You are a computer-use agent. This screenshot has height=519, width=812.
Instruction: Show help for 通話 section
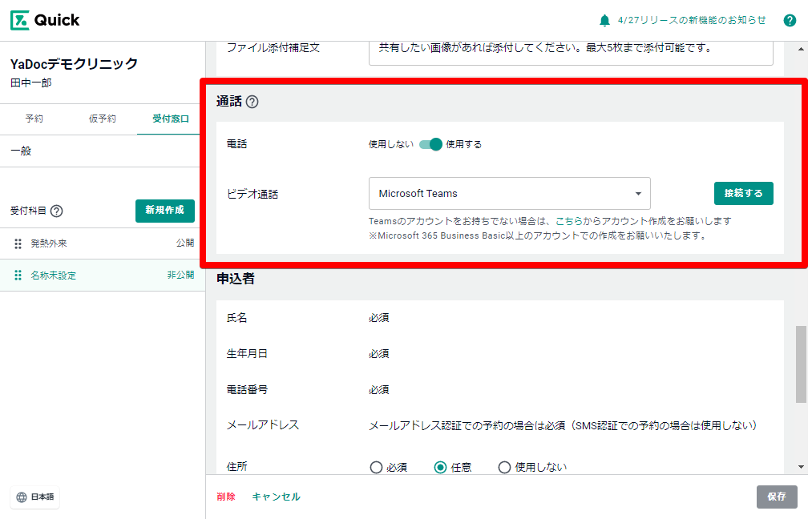click(x=252, y=102)
